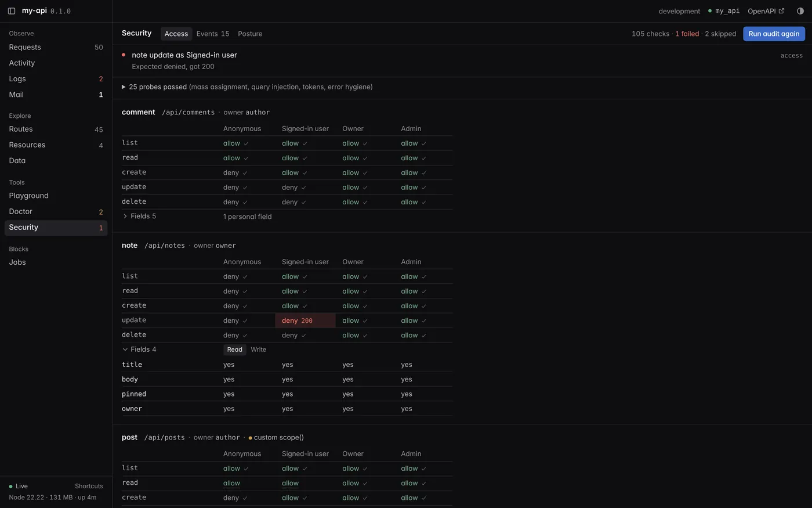
Task: Click post read Anonymous underlined allow
Action: pos(231,483)
